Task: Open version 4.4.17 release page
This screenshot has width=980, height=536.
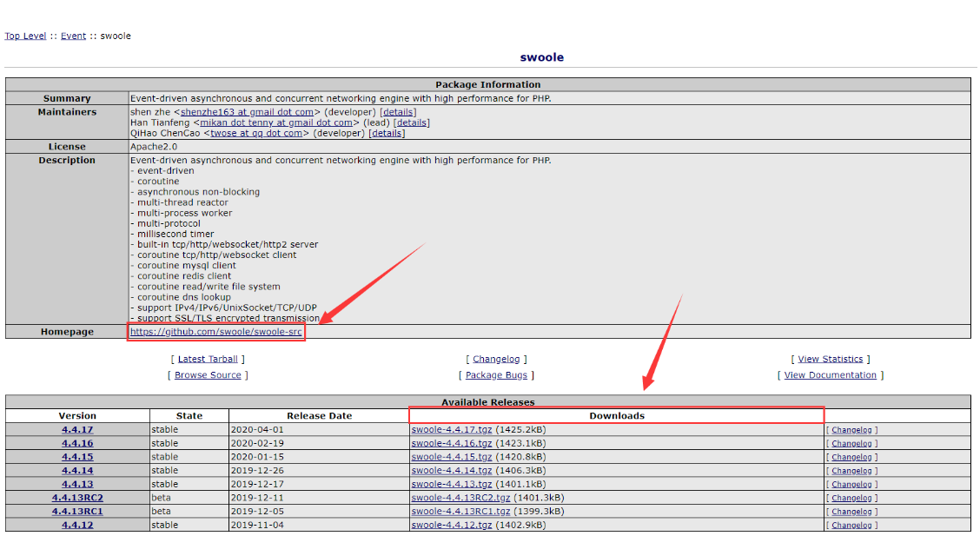Action: tap(77, 430)
